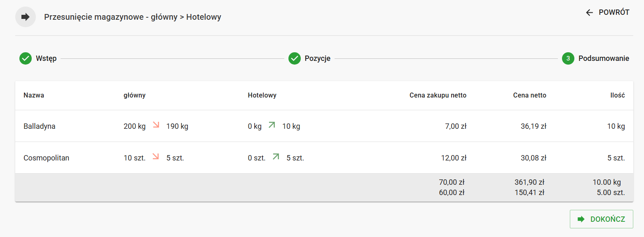Click the Ilość column header
Image resolution: width=644 pixels, height=237 pixels.
pyautogui.click(x=617, y=95)
